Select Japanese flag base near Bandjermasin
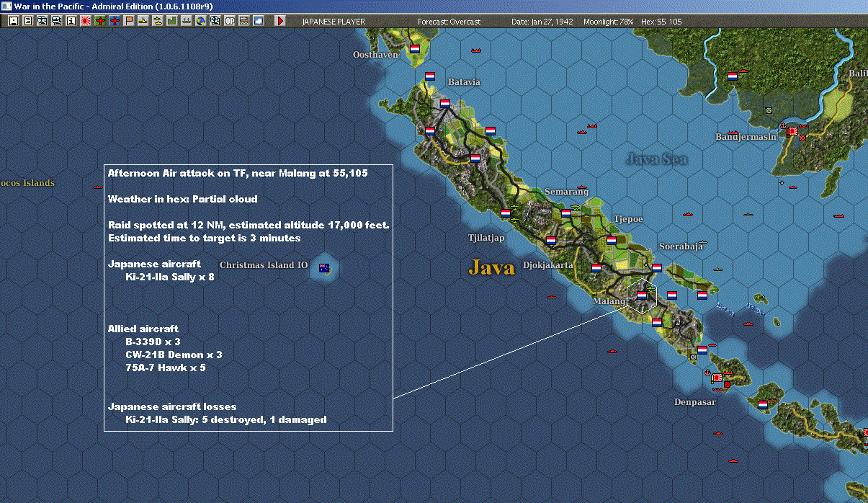This screenshot has height=503, width=868. tap(793, 131)
